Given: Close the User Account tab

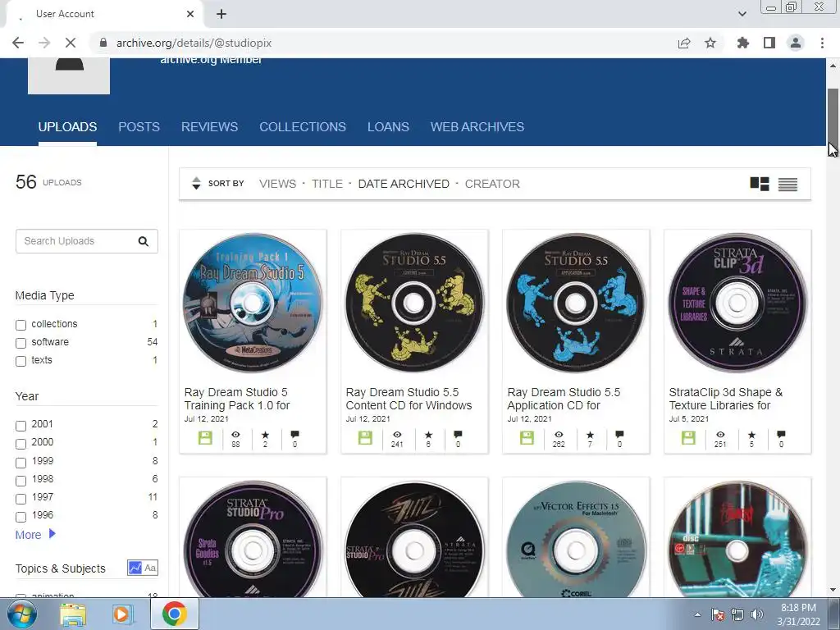Looking at the screenshot, I should tap(190, 14).
